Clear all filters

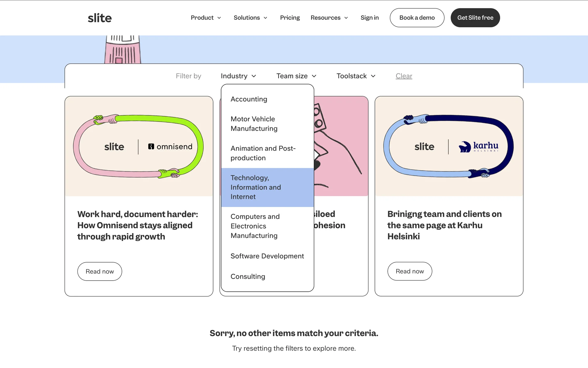[x=404, y=76]
